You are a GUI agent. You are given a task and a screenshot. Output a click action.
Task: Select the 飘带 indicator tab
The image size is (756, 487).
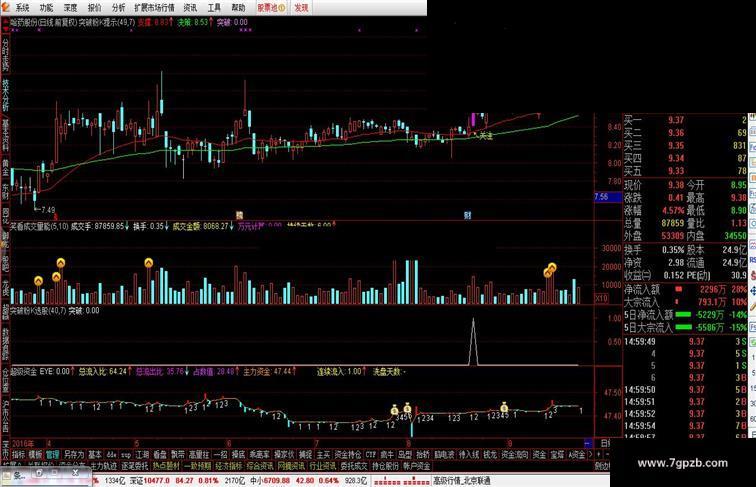click(177, 455)
